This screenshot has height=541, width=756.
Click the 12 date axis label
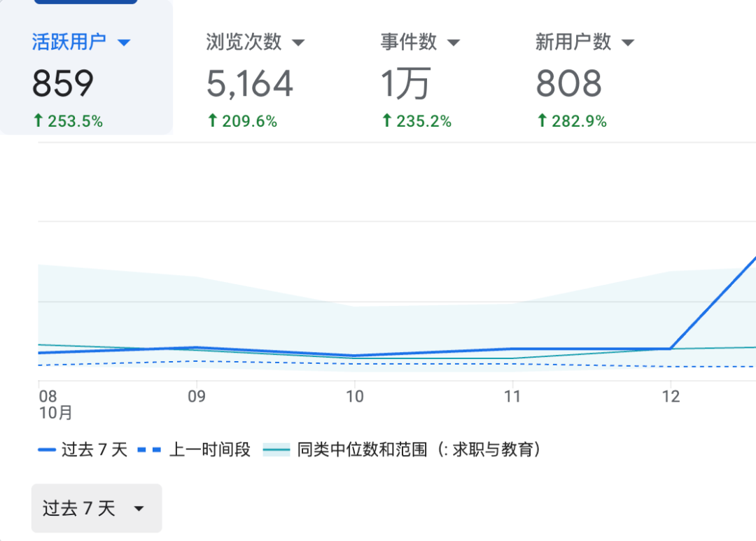pos(671,397)
